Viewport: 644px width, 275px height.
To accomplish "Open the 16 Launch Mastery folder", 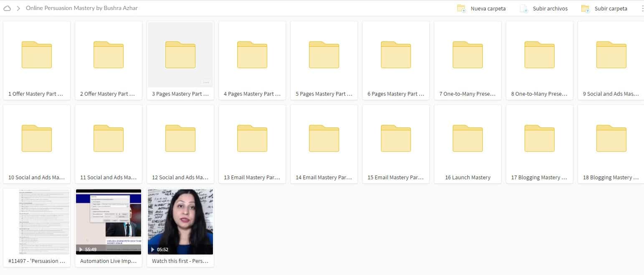I will pos(468,138).
